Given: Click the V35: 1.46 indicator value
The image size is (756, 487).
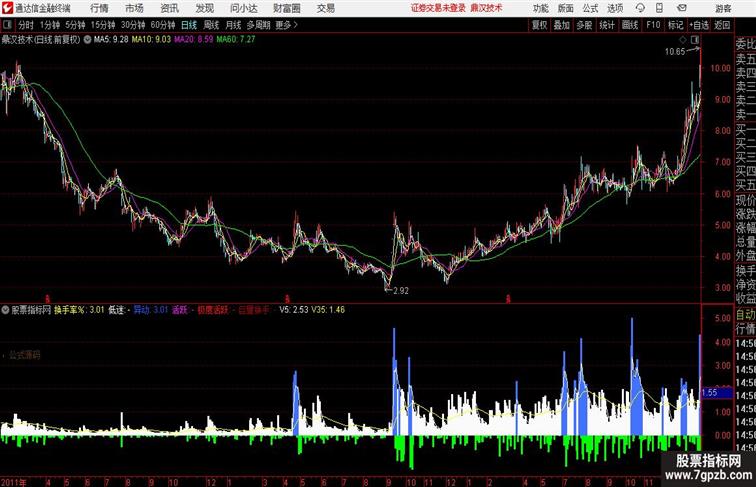Looking at the screenshot, I should click(328, 310).
